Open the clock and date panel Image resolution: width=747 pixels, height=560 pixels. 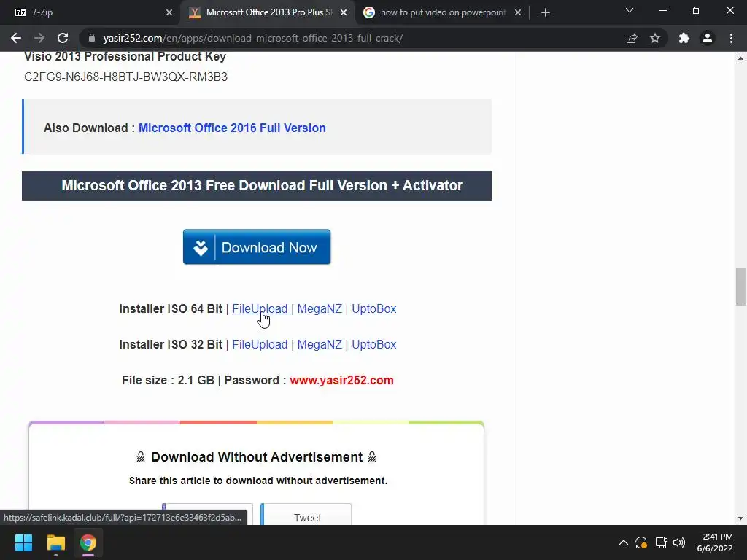[x=715, y=542]
